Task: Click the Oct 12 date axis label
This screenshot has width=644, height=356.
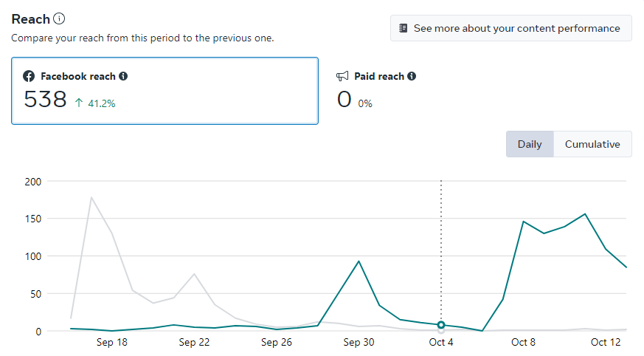Action: [x=607, y=342]
